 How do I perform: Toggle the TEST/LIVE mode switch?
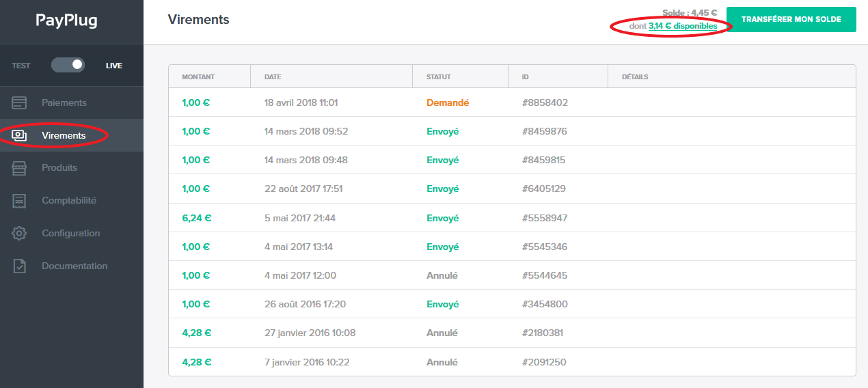click(68, 65)
